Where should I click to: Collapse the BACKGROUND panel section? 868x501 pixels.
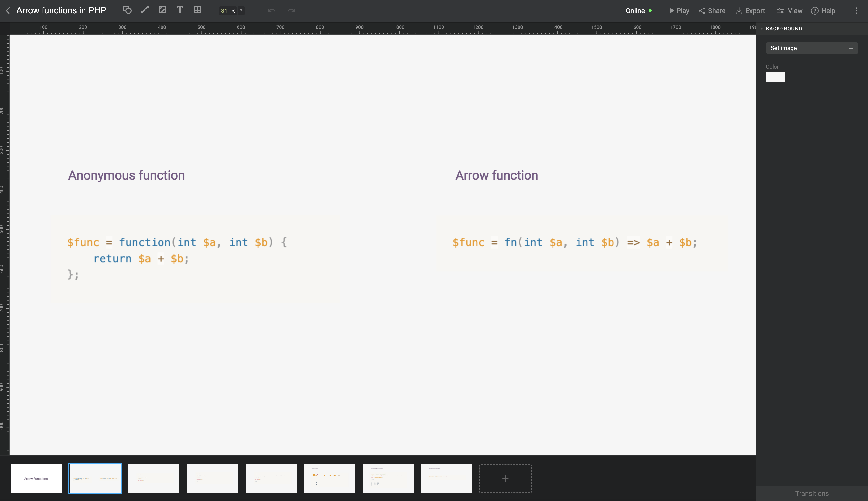pyautogui.click(x=762, y=29)
